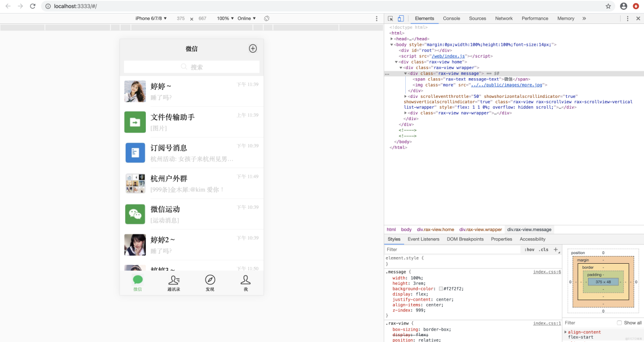The image size is (644, 342).
Task: Open the 我 profile icon
Action: click(245, 279)
